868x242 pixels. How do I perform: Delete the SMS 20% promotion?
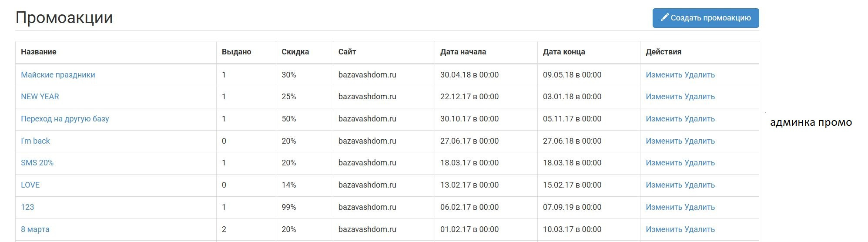pos(700,163)
